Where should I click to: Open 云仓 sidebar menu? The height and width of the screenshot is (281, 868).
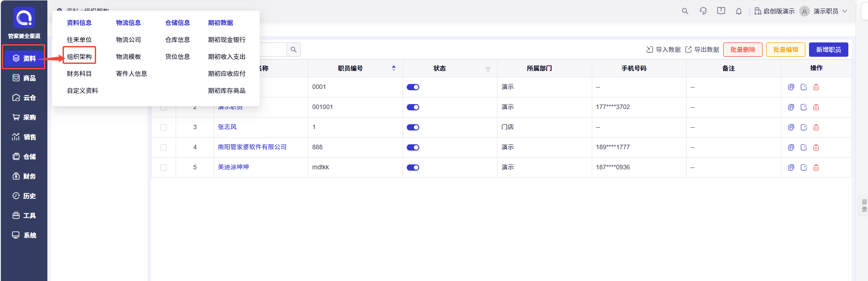24,98
